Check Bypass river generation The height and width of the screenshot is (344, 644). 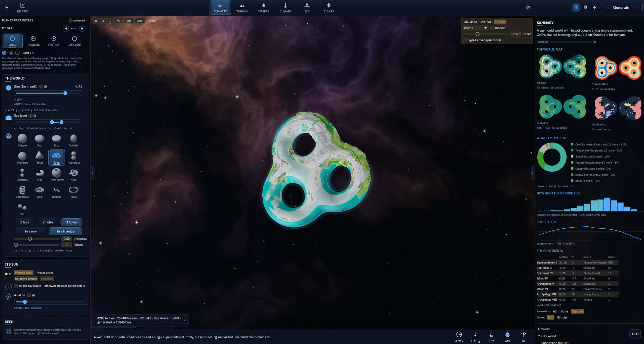coord(465,40)
